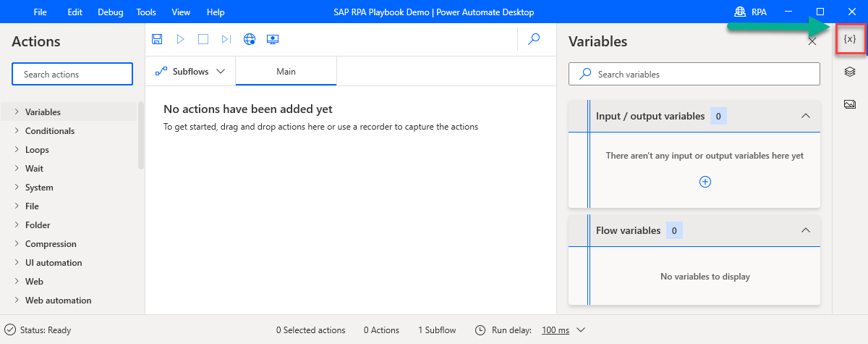Select the Main subflow tab
This screenshot has height=344, width=868.
tap(286, 71)
